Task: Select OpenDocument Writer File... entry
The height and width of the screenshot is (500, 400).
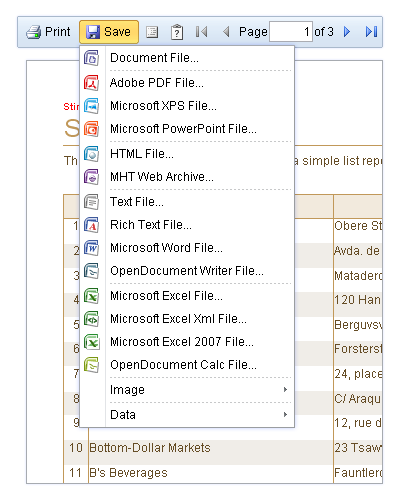Action: [187, 271]
